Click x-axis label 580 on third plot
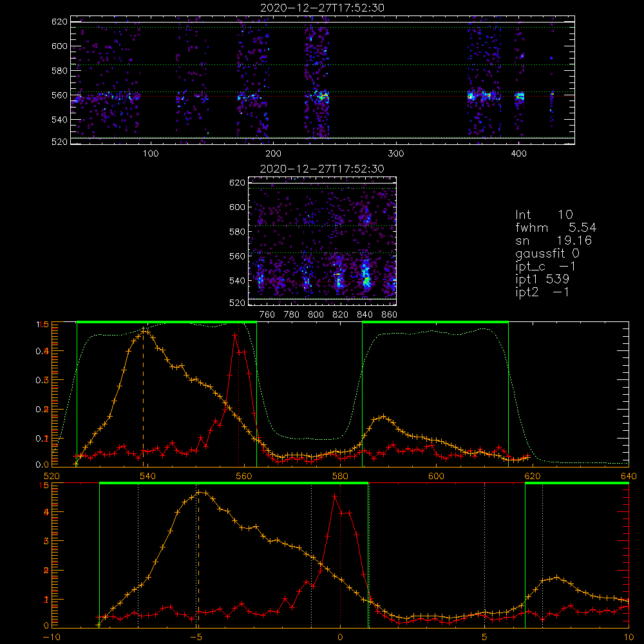This screenshot has width=644, height=644. pos(341,476)
